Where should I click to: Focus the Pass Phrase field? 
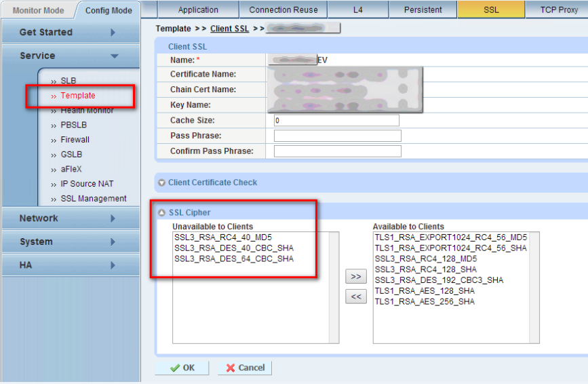click(x=337, y=136)
